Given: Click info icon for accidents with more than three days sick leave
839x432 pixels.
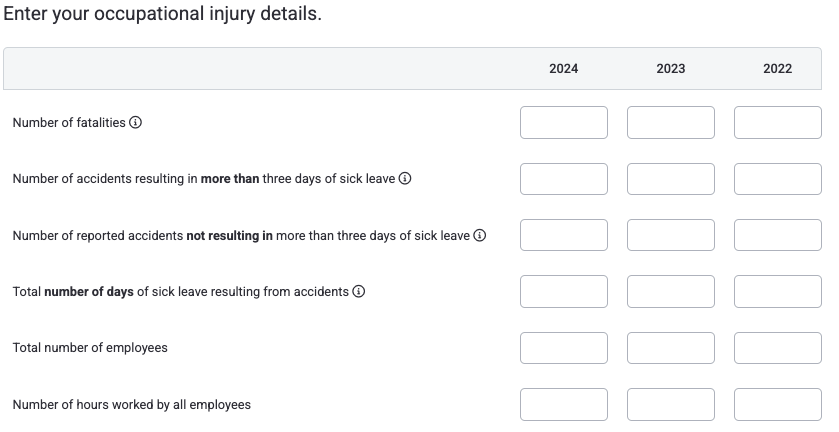Looking at the screenshot, I should pos(405,179).
